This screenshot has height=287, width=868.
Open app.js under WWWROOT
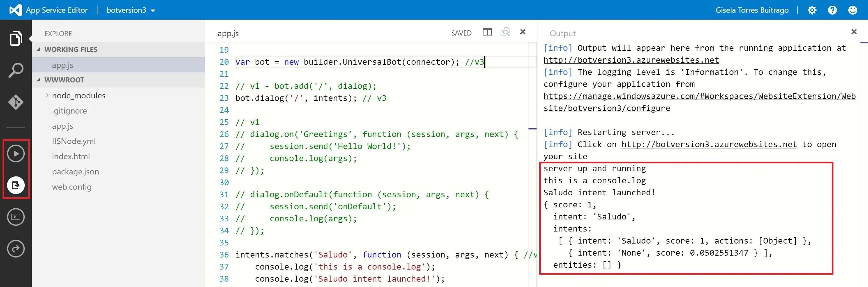tap(62, 126)
